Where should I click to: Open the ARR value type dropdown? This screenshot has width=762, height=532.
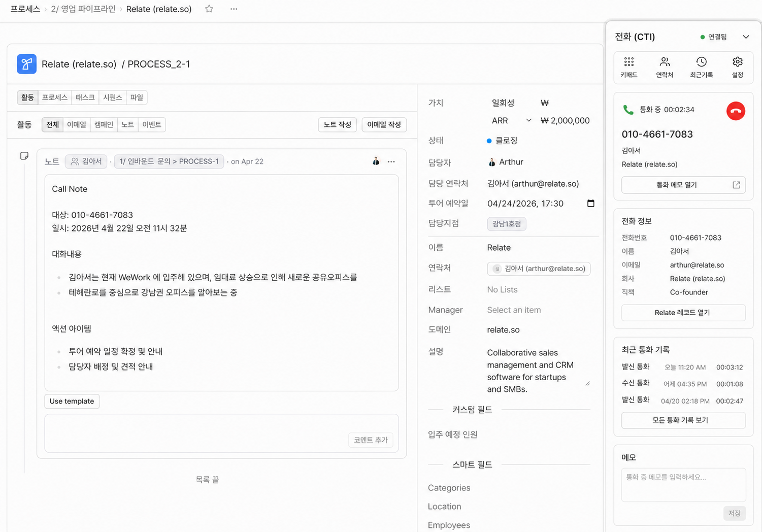(511, 120)
